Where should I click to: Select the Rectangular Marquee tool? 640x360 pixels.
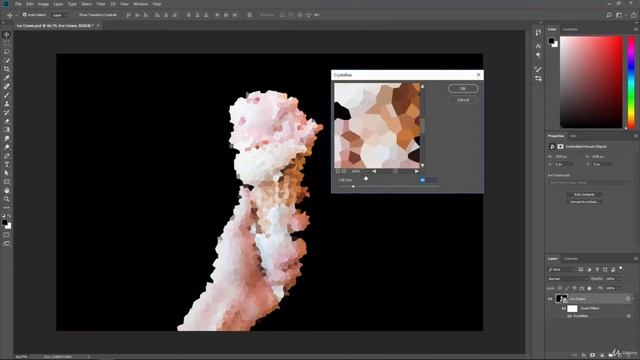click(7, 43)
